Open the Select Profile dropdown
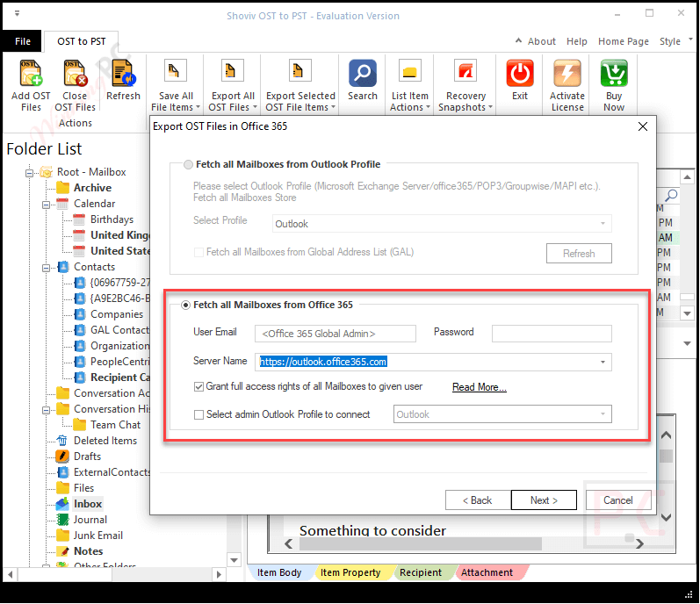 click(x=442, y=224)
